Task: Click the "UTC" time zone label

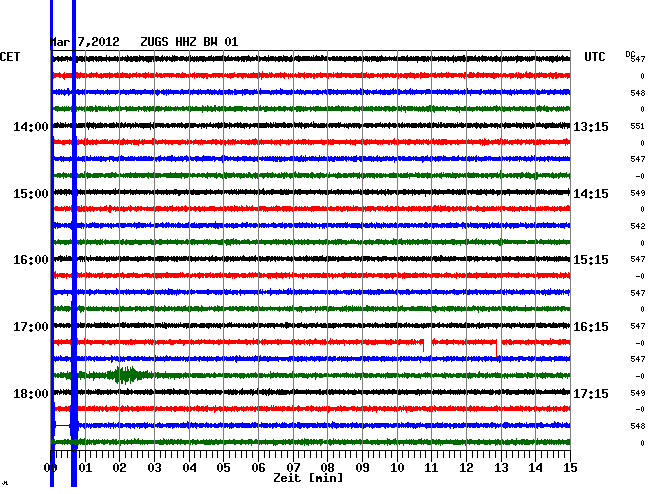Action: click(594, 57)
